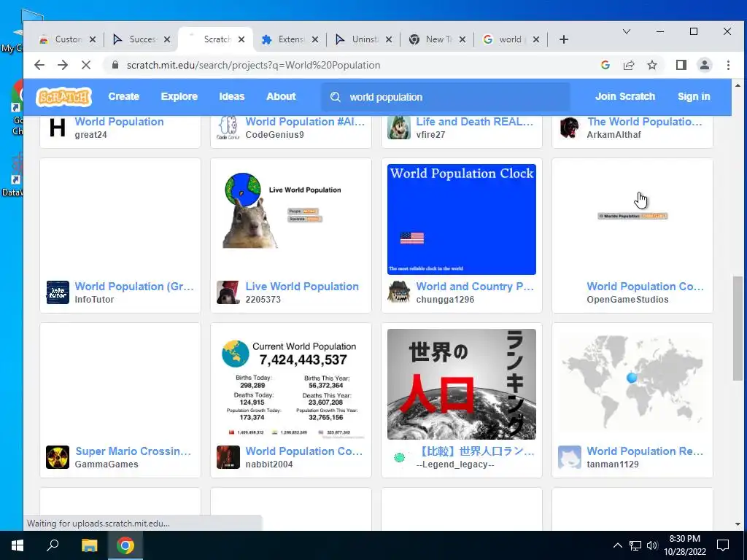Image resolution: width=747 pixels, height=560 pixels.
Task: Open the World Population Clock blue thumbnail
Action: coord(462,219)
